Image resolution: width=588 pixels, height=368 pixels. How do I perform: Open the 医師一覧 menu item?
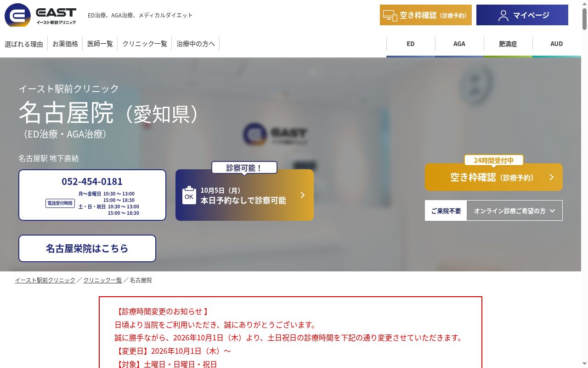pos(100,44)
